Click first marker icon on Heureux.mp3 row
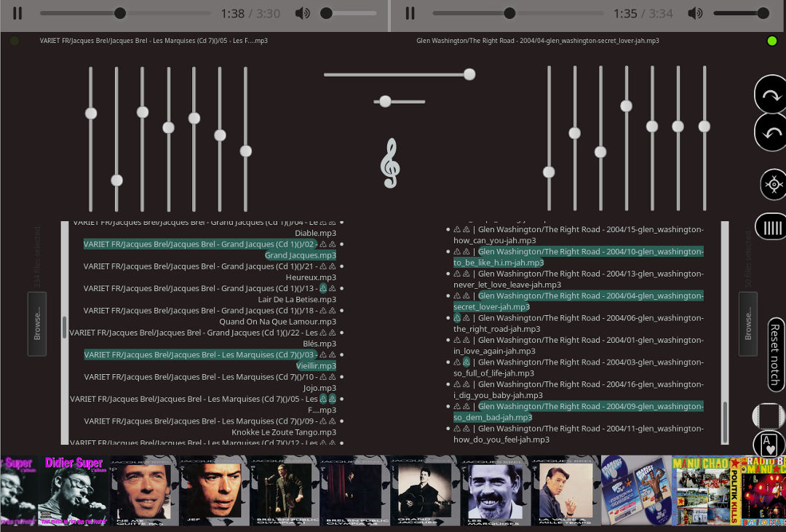Image resolution: width=786 pixels, height=532 pixels. 323,266
